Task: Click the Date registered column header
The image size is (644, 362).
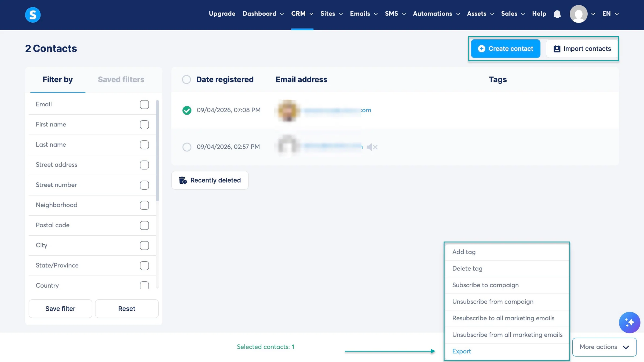Action: (x=225, y=79)
